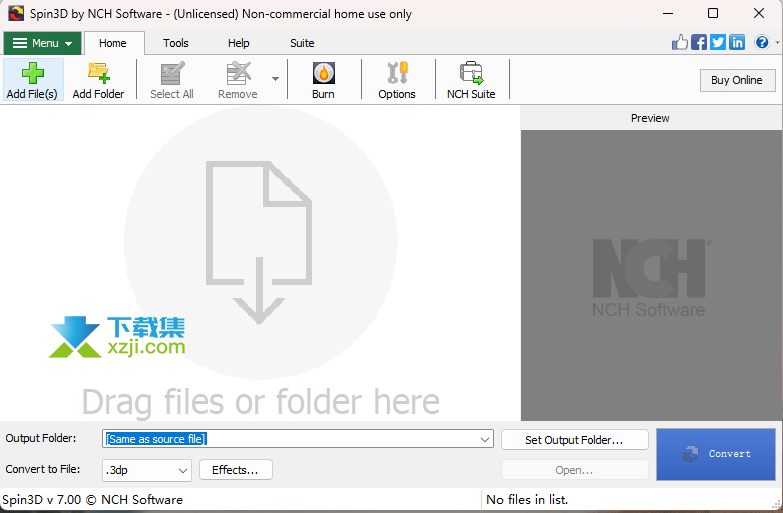Image resolution: width=783 pixels, height=513 pixels.
Task: Share on LinkedIn icon
Action: pyautogui.click(x=737, y=42)
